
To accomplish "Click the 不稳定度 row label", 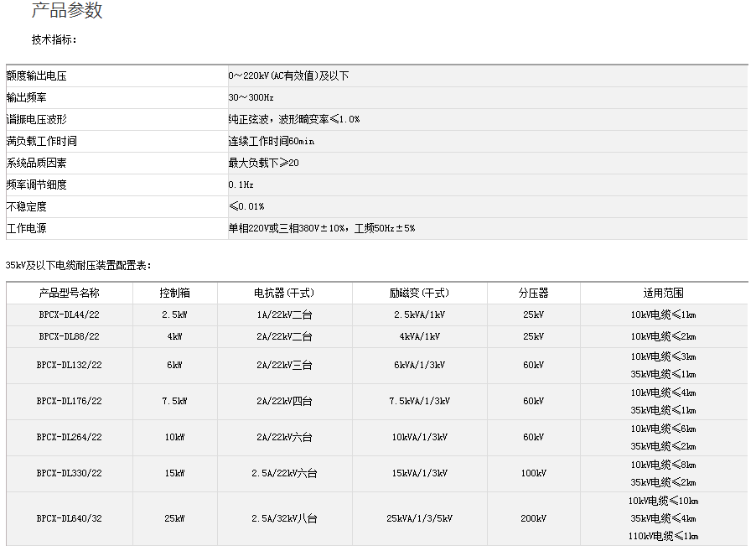I will click(x=26, y=206).
